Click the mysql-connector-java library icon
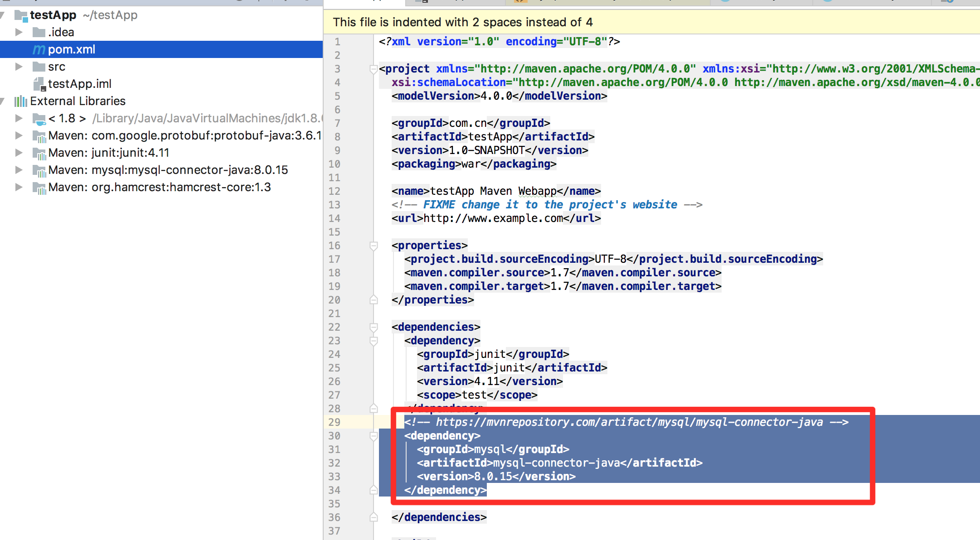The height and width of the screenshot is (540, 980). [x=39, y=170]
